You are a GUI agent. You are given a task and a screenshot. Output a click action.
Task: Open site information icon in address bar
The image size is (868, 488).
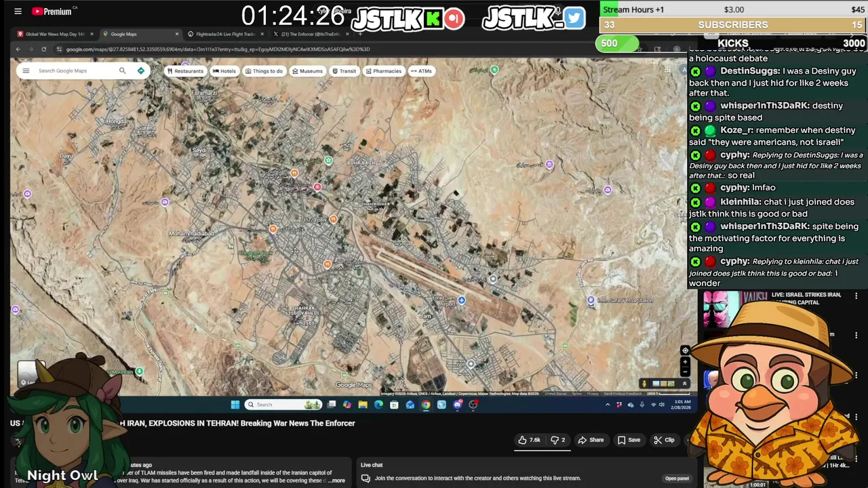pyautogui.click(x=60, y=49)
